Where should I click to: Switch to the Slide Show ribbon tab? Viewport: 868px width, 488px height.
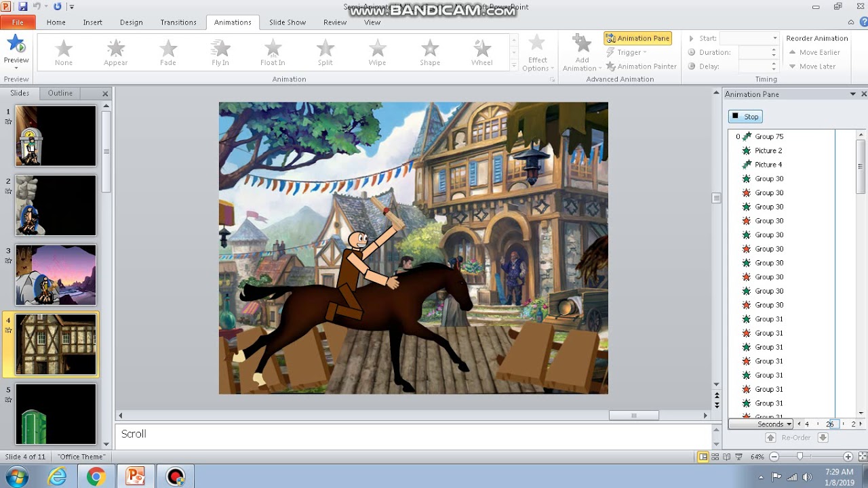[x=288, y=22]
